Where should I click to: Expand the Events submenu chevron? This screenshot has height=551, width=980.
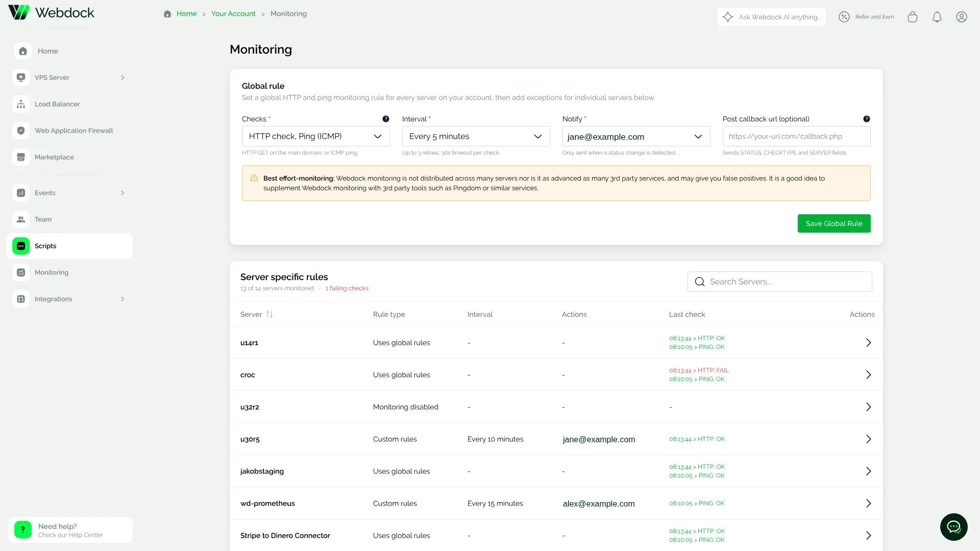click(122, 193)
